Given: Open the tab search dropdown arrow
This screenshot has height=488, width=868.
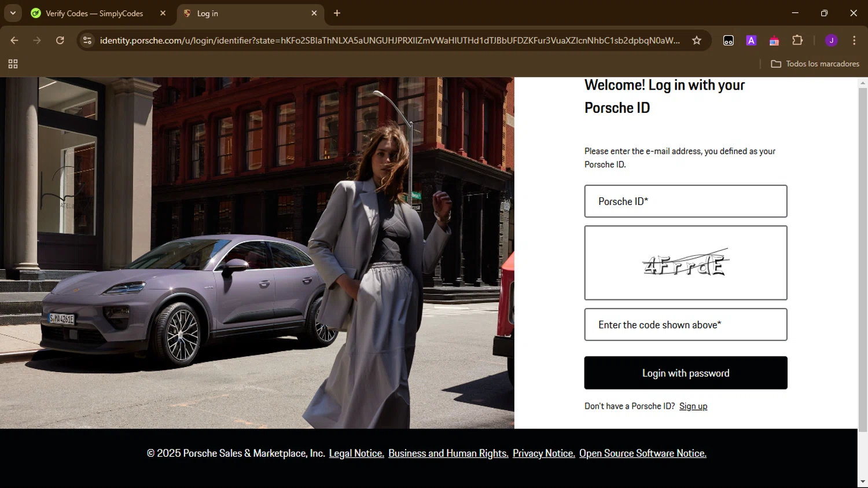Looking at the screenshot, I should 13,13.
